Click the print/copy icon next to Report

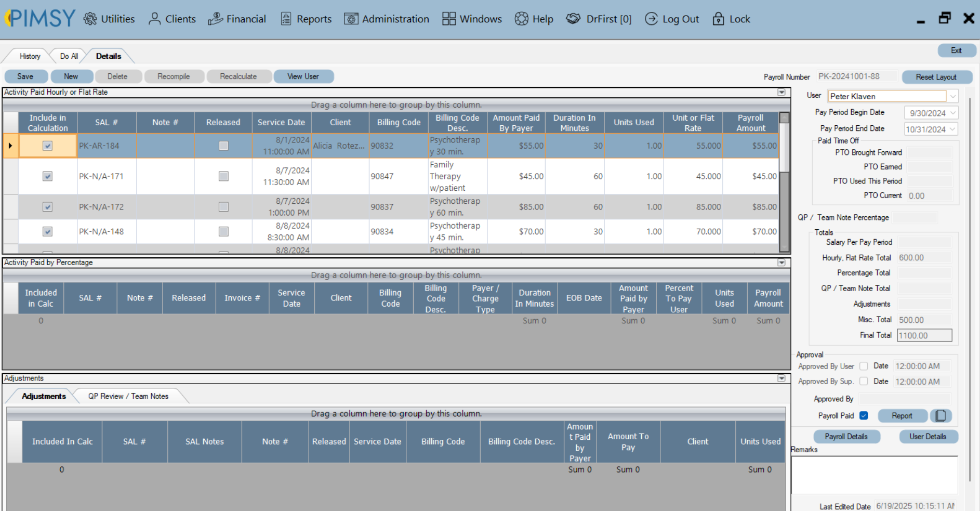941,416
